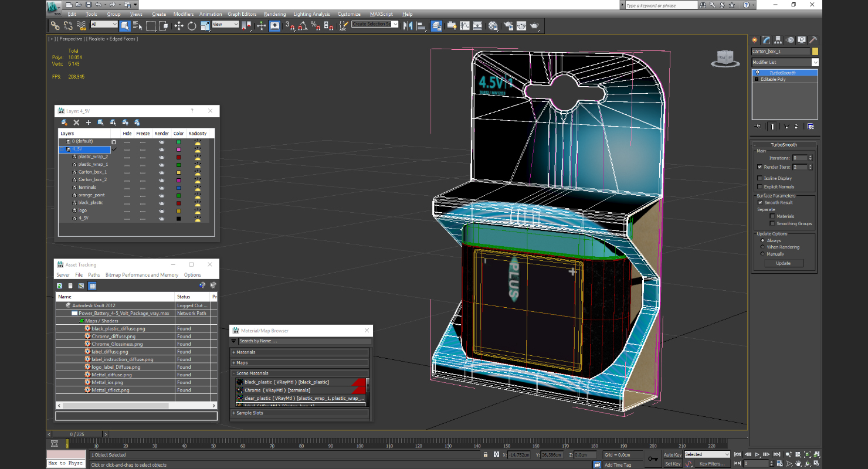Click Refresh icon in Asset Tracking
This screenshot has width=868, height=469.
pos(59,286)
